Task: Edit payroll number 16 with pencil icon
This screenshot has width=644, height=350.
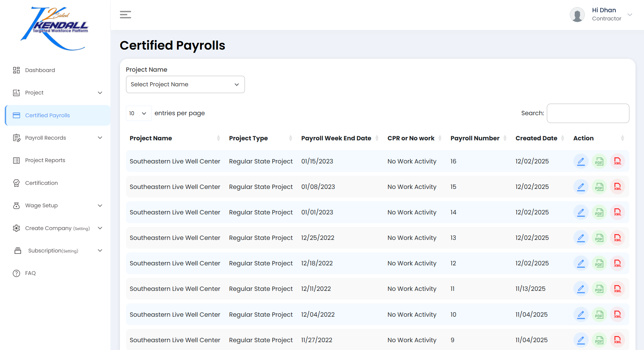Action: click(x=581, y=161)
